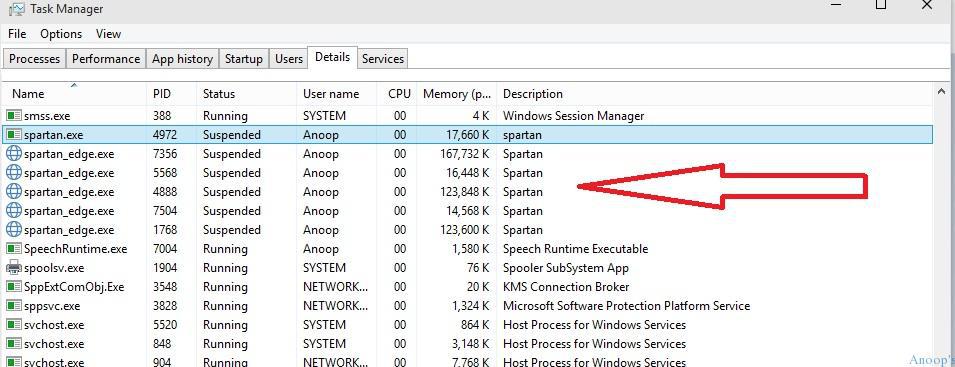
Task: Select spoolsv.exe process name
Action: (54, 268)
